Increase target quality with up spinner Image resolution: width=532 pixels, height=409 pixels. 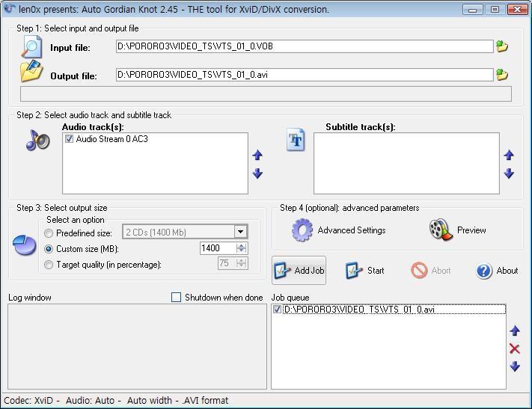click(x=241, y=260)
